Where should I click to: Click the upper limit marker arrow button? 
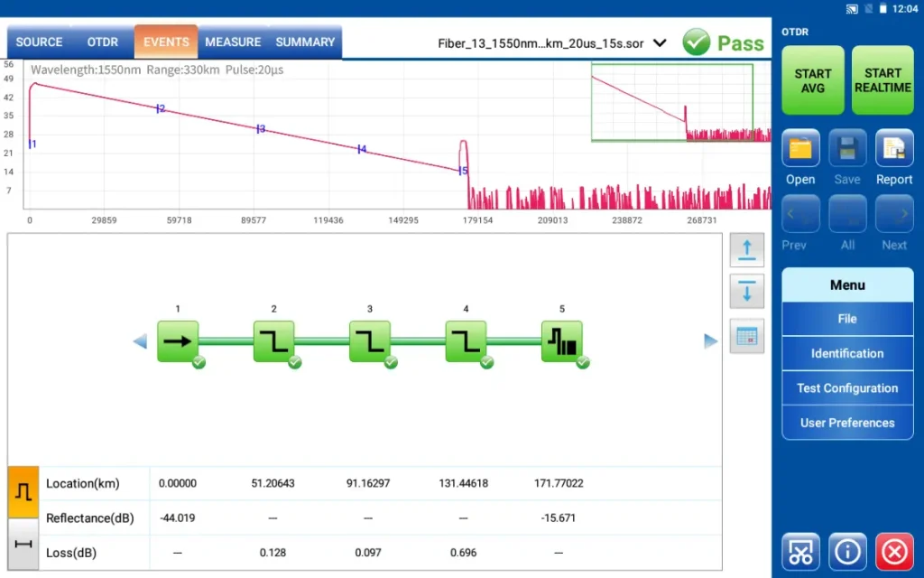[746, 250]
